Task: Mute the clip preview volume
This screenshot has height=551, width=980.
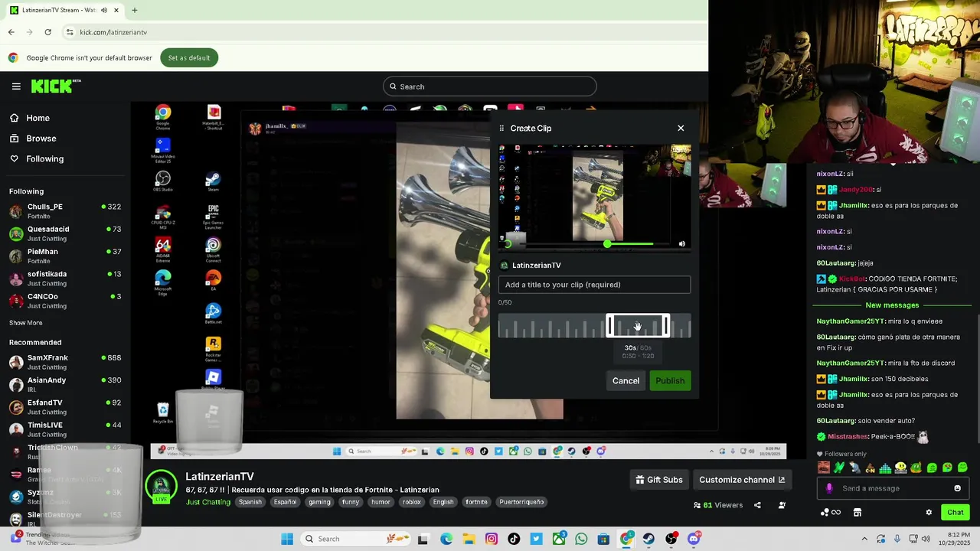Action: coord(682,244)
